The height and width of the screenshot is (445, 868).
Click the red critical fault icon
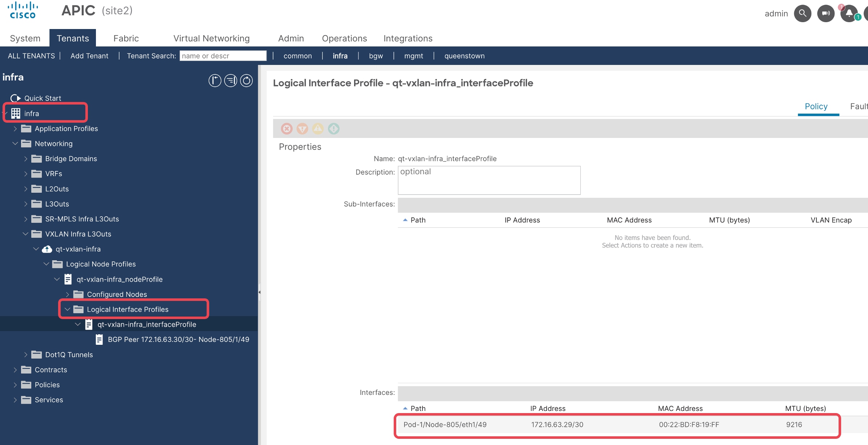tap(287, 128)
